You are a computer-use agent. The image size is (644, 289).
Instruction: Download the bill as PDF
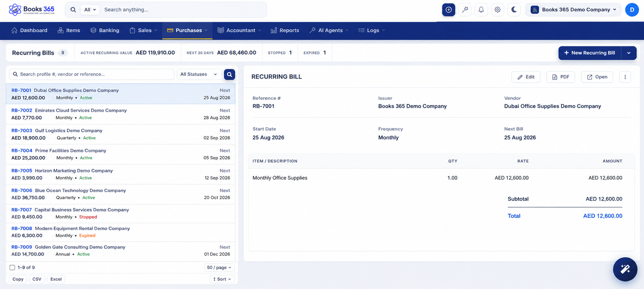tap(561, 77)
